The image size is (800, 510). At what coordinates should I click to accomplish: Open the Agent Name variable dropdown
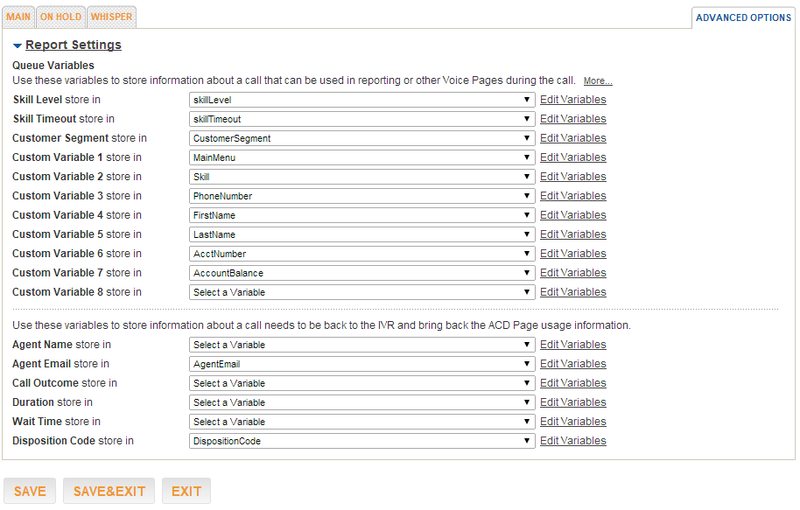(362, 345)
